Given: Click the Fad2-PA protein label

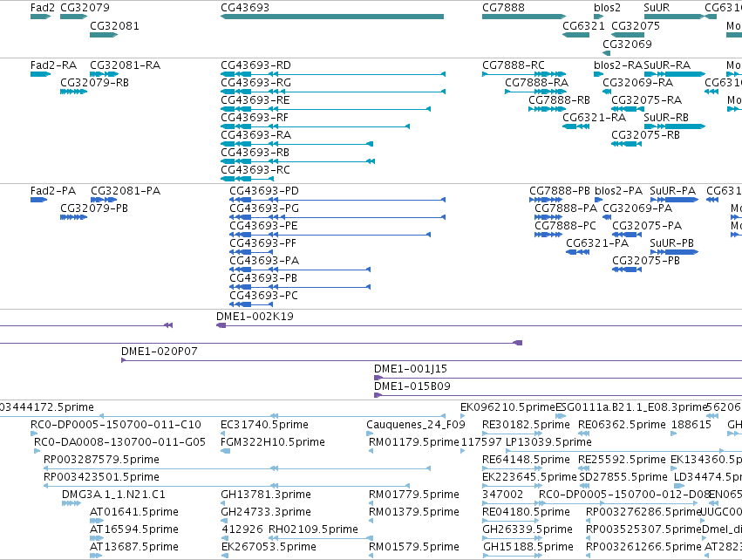Looking at the screenshot, I should tap(53, 191).
